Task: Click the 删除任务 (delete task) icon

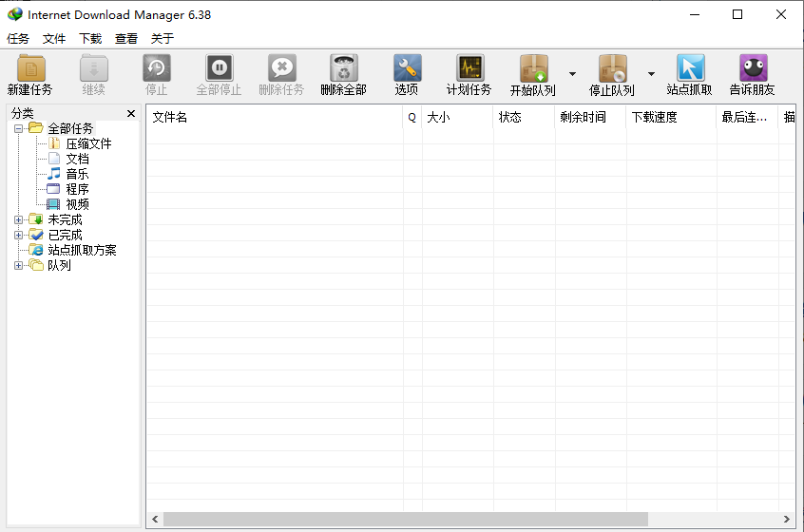Action: click(282, 68)
